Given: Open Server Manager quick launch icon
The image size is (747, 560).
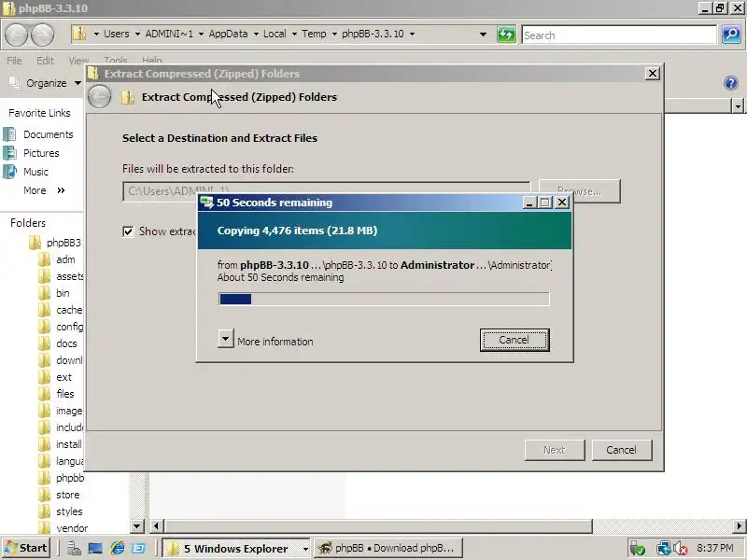Looking at the screenshot, I should pyautogui.click(x=74, y=548).
